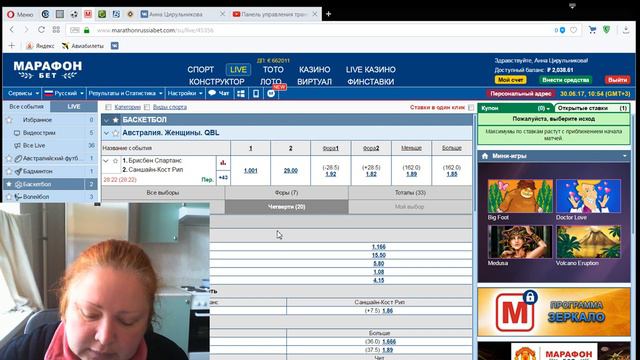This screenshot has width=640, height=360.
Task: Open the Программа Зеркало banner
Action: [554, 312]
